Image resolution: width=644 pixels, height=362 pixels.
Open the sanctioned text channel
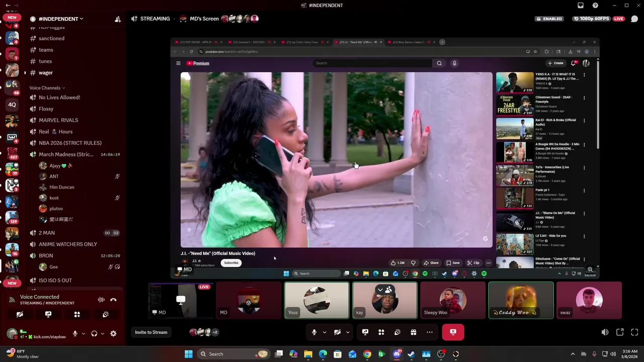point(51,38)
